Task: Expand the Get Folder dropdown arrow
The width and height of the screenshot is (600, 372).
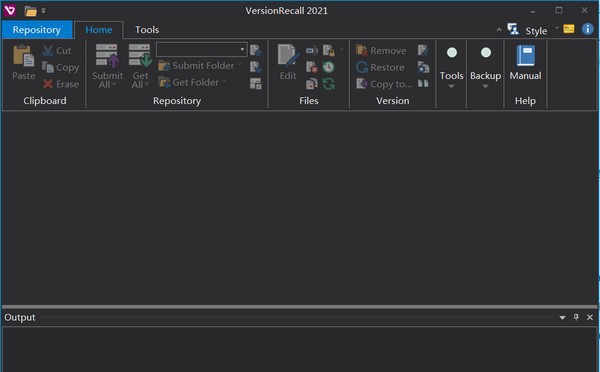Action: pyautogui.click(x=225, y=81)
